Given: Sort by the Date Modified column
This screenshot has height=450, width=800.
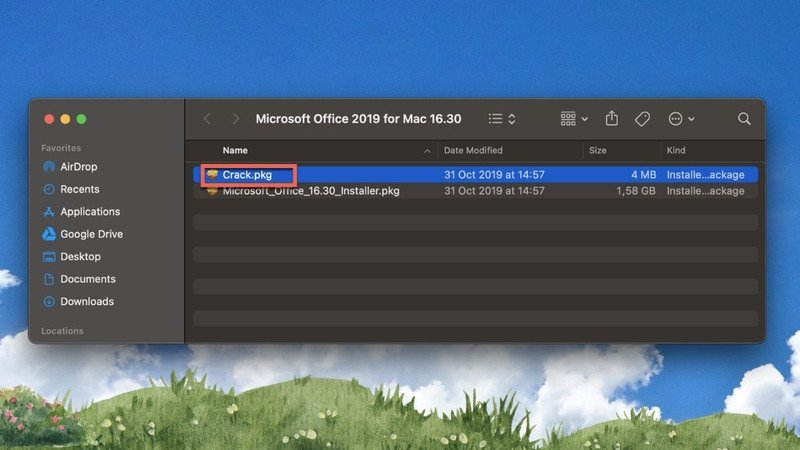Looking at the screenshot, I should [x=473, y=151].
